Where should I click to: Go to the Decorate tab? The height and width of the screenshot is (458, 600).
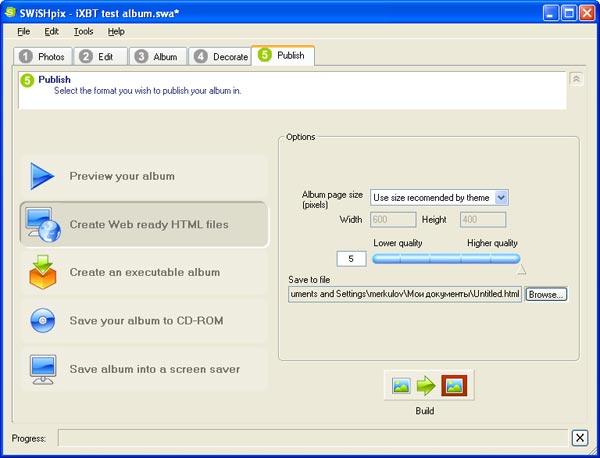tap(220, 57)
